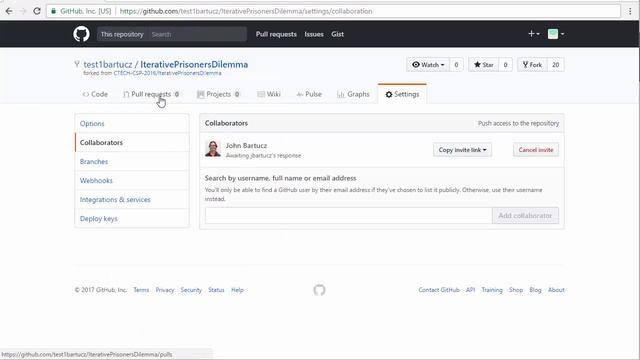The width and height of the screenshot is (640, 360).
Task: Switch to the Code tab
Action: pos(95,94)
